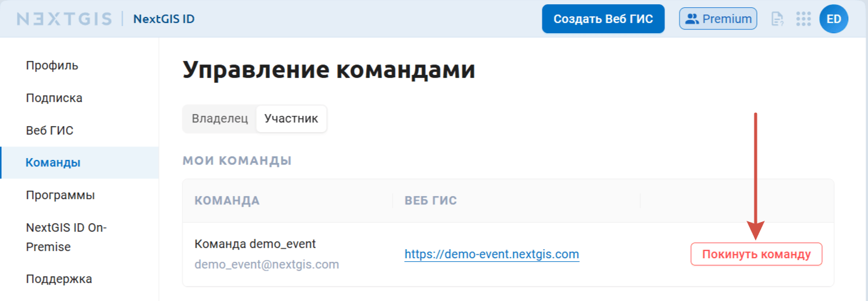The width and height of the screenshot is (868, 301).
Task: Select the NextGIS ID header title
Action: [x=164, y=19]
